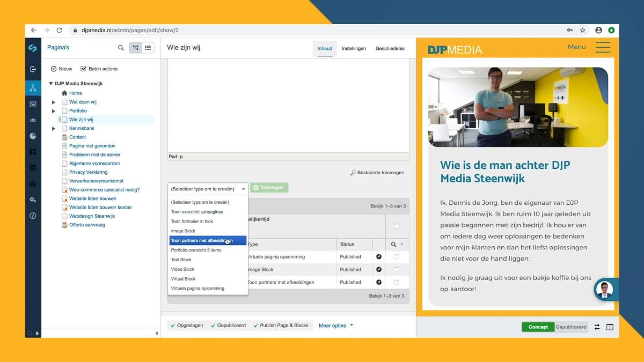Viewport: 644px width, 362px height.
Task: Open the dashboard layout icon in sidebar
Action: (x=33, y=152)
